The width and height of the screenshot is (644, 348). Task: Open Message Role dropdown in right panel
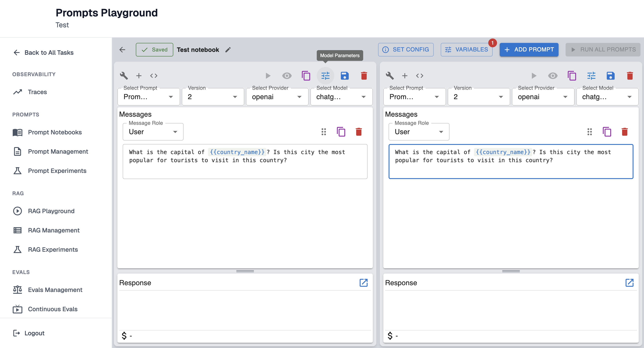tap(419, 132)
